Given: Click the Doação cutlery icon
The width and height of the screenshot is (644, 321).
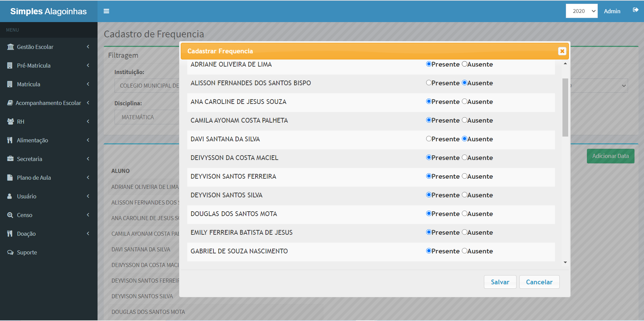Looking at the screenshot, I should [x=10, y=234].
